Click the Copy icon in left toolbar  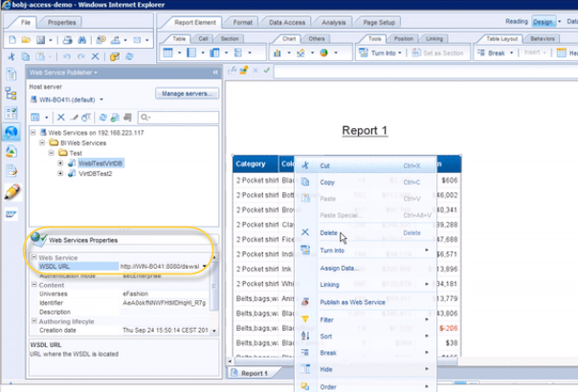[x=26, y=56]
